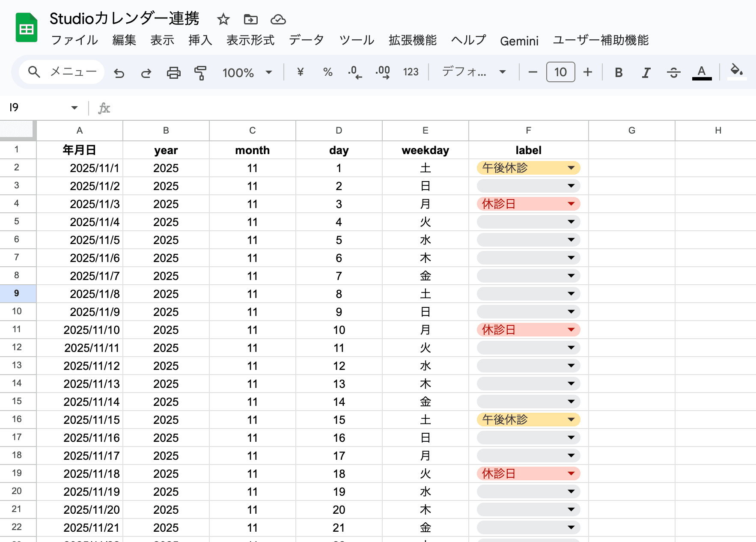Open the text color picker
Screen dimensions: 756x542
pos(702,72)
